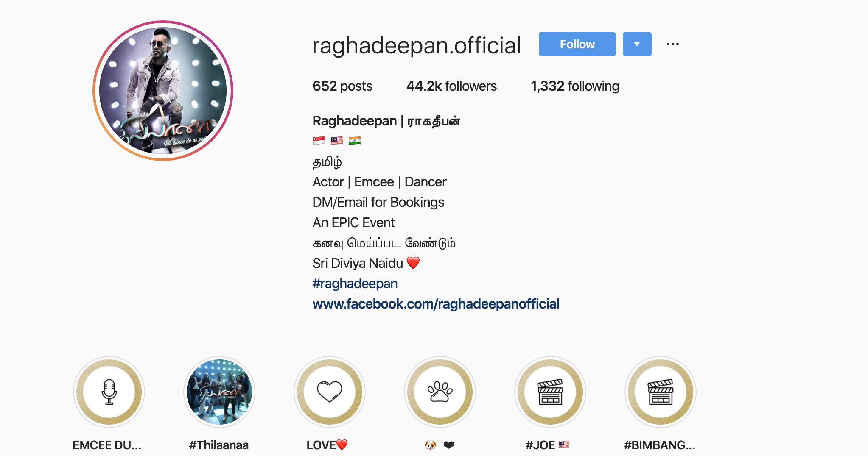The height and width of the screenshot is (456, 868).
Task: Click the EMCEE DU... highlight label
Action: pos(107,445)
